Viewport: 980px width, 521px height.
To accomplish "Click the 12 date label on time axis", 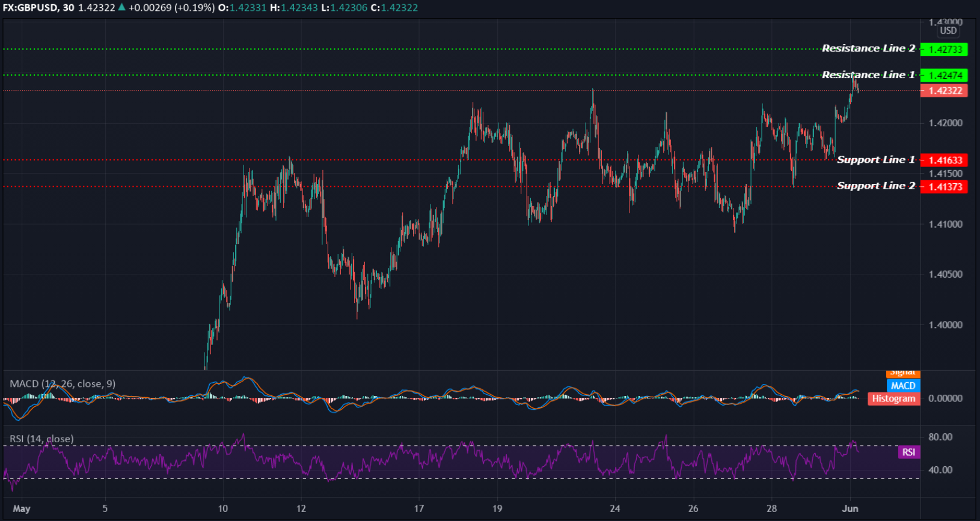I will pos(301,508).
